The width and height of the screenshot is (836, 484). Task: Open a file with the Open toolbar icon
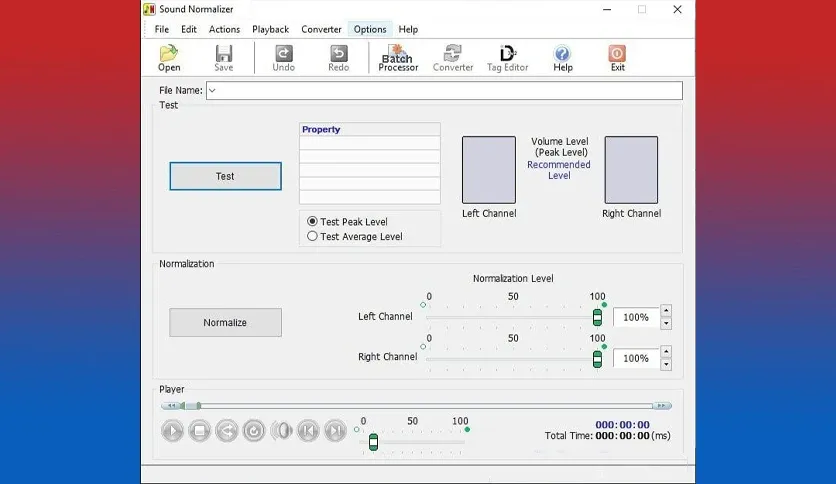pyautogui.click(x=169, y=58)
